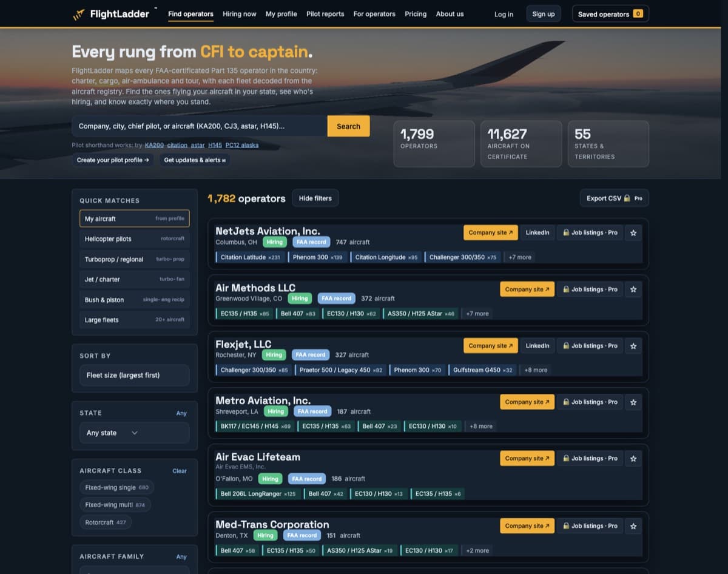Star the Air Methods LLC operator

[x=633, y=289]
